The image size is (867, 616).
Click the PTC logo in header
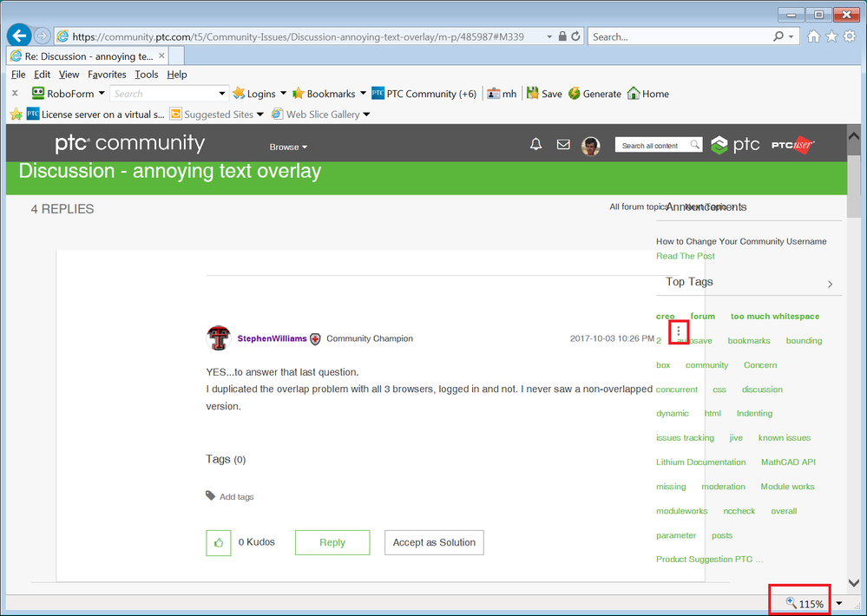pyautogui.click(x=735, y=145)
